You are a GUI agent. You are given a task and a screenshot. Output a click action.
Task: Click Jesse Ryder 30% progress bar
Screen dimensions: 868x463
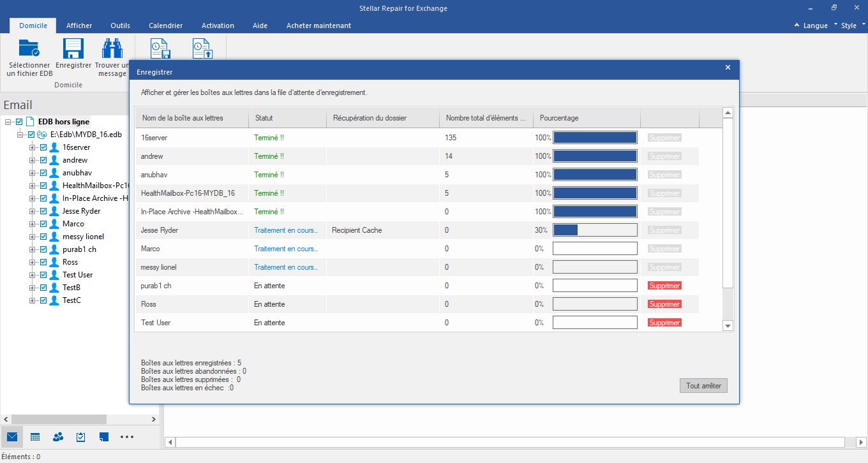pyautogui.click(x=595, y=230)
